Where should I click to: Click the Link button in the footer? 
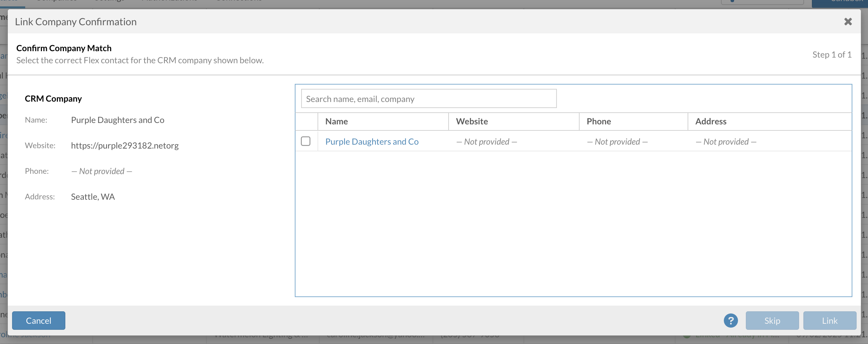click(x=830, y=321)
